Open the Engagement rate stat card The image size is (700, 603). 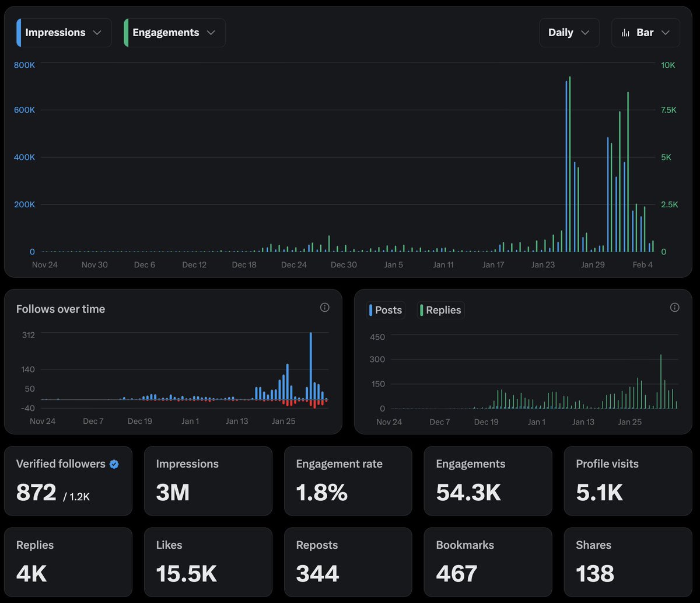click(x=348, y=481)
